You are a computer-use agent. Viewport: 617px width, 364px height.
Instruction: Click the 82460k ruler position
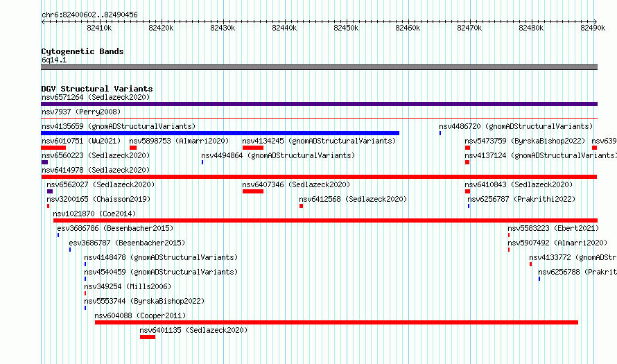(408, 28)
